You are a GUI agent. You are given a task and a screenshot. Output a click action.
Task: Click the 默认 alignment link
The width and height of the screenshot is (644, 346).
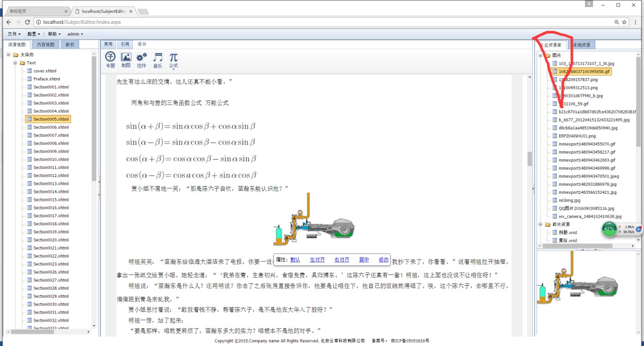click(295, 259)
